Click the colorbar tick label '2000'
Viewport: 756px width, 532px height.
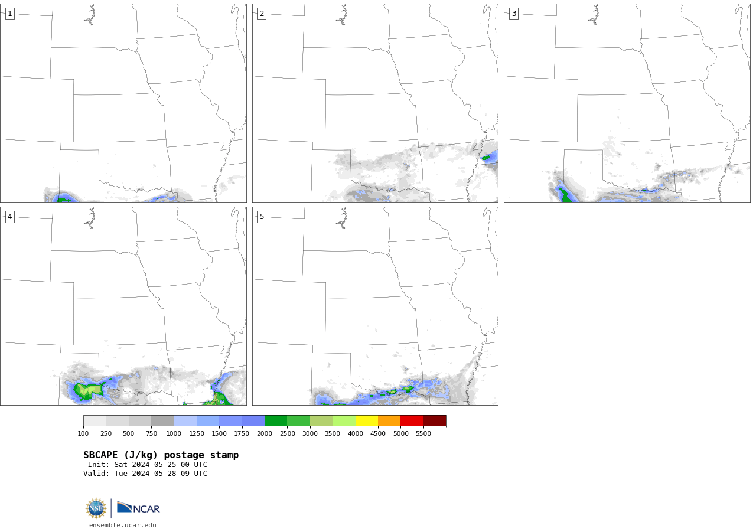click(x=265, y=434)
